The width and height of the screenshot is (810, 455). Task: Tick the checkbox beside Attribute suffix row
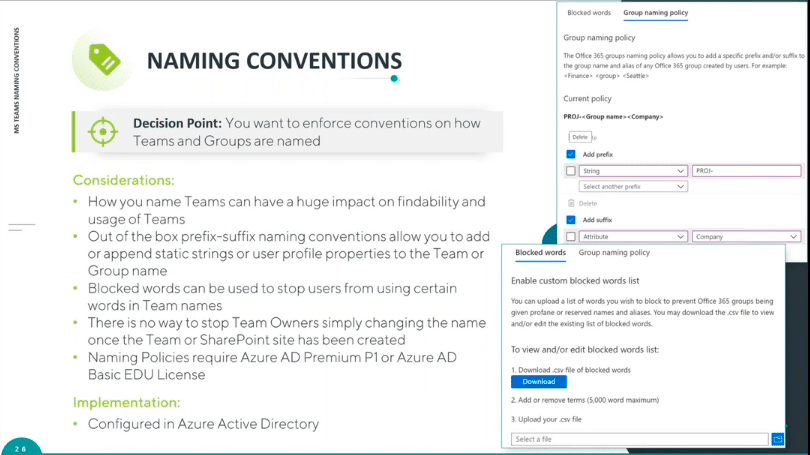571,237
